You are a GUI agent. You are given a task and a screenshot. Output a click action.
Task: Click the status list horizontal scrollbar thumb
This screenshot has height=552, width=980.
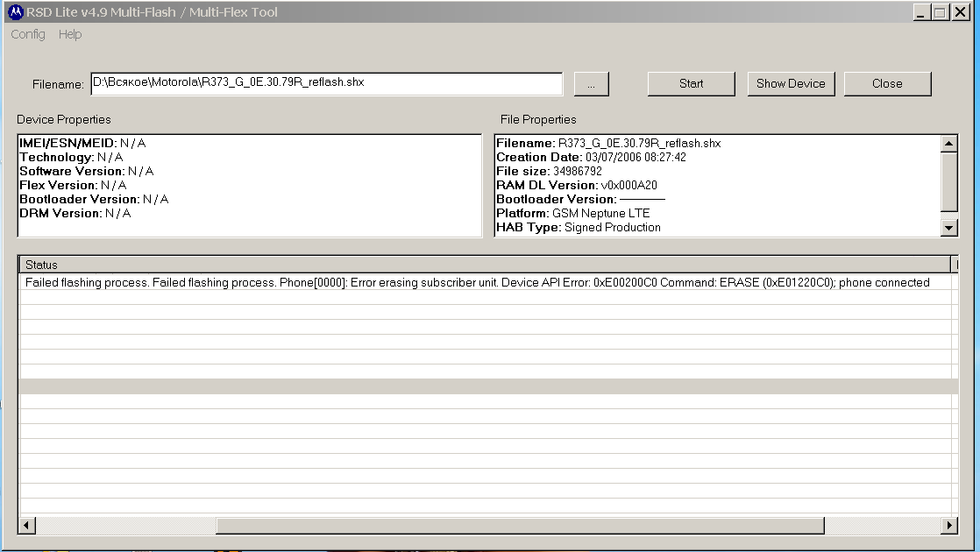(520, 525)
